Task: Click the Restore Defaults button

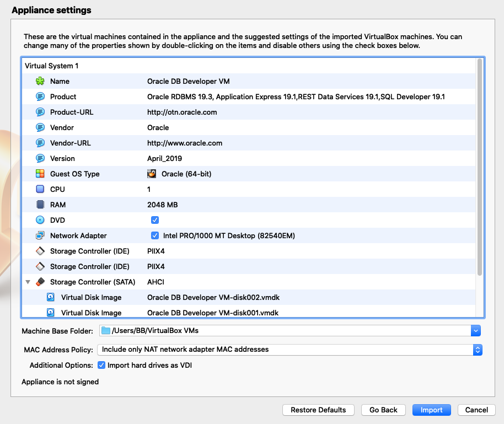Action: [x=318, y=410]
